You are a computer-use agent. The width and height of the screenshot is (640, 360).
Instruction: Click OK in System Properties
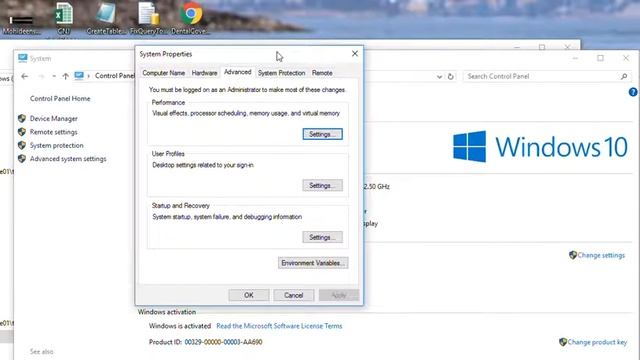click(249, 295)
